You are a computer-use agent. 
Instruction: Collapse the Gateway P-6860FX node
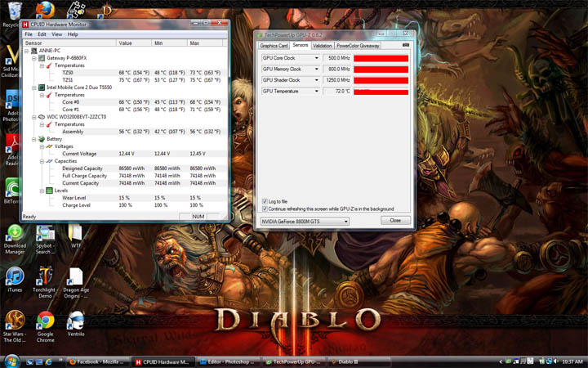[34, 58]
